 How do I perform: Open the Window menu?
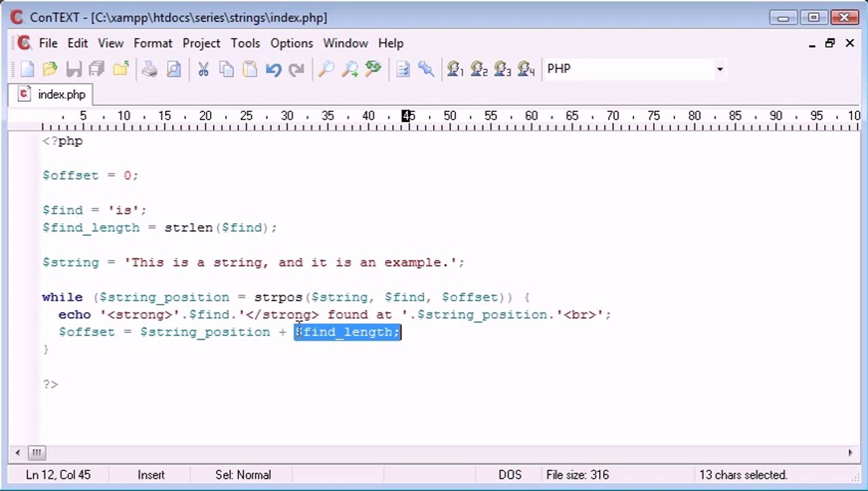(x=345, y=43)
